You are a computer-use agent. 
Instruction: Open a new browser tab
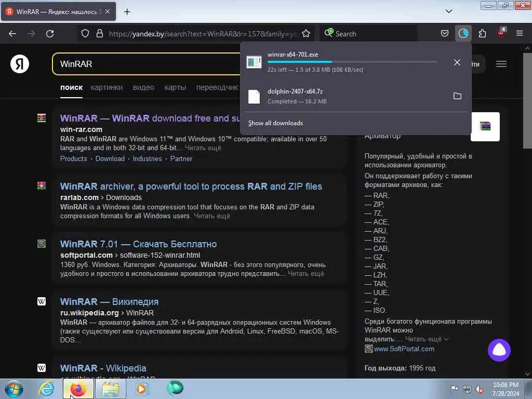click(127, 12)
